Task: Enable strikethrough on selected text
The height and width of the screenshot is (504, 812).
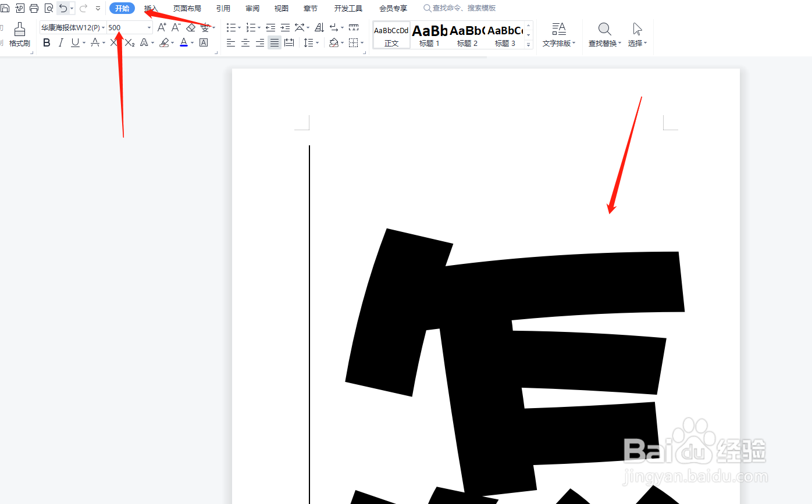Action: coord(114,42)
